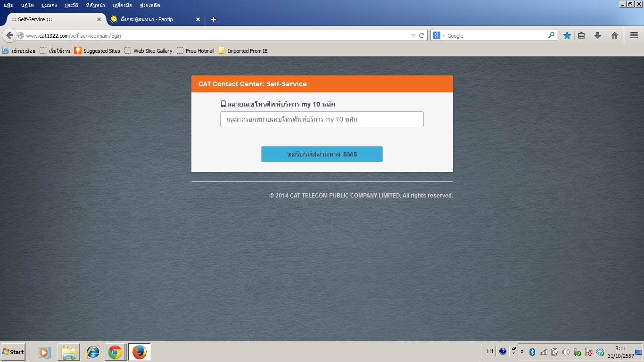This screenshot has height=362, width=644.
Task: Open the URL history dropdown arrow
Action: point(413,35)
